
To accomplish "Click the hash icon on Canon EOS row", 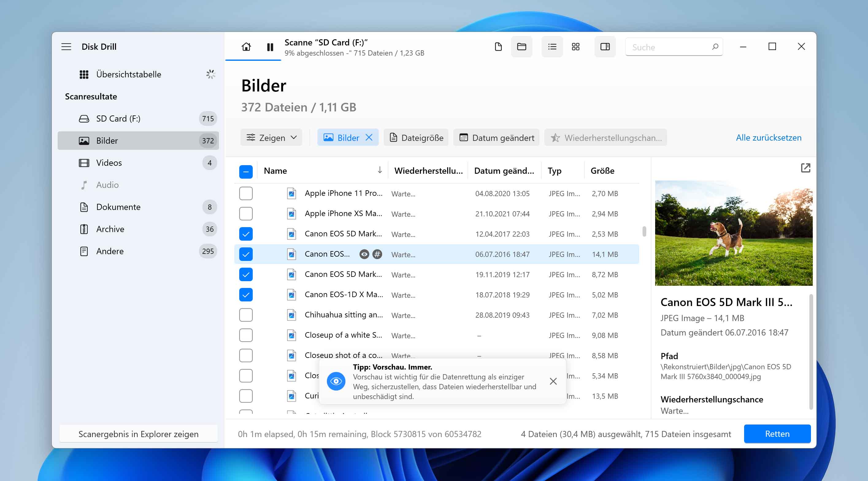I will click(377, 254).
